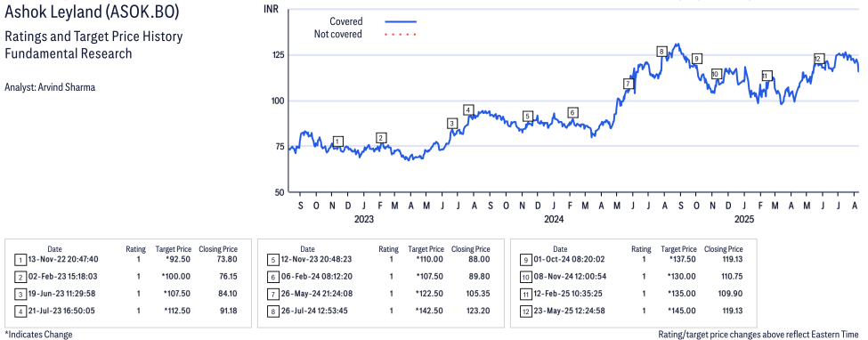Click closing price '123.20'
Viewport: 868px width, 340px height.
[x=478, y=311]
